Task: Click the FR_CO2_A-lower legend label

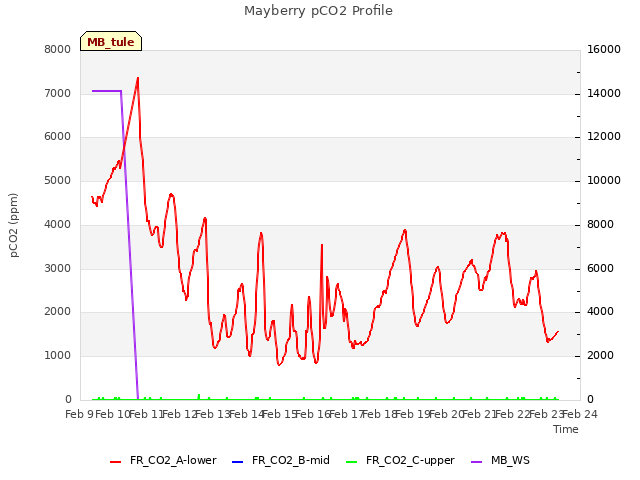Action: point(173,460)
